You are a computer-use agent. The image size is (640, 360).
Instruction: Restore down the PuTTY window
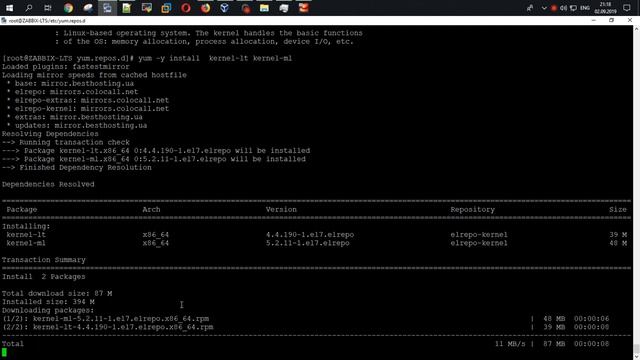pyautogui.click(x=611, y=20)
